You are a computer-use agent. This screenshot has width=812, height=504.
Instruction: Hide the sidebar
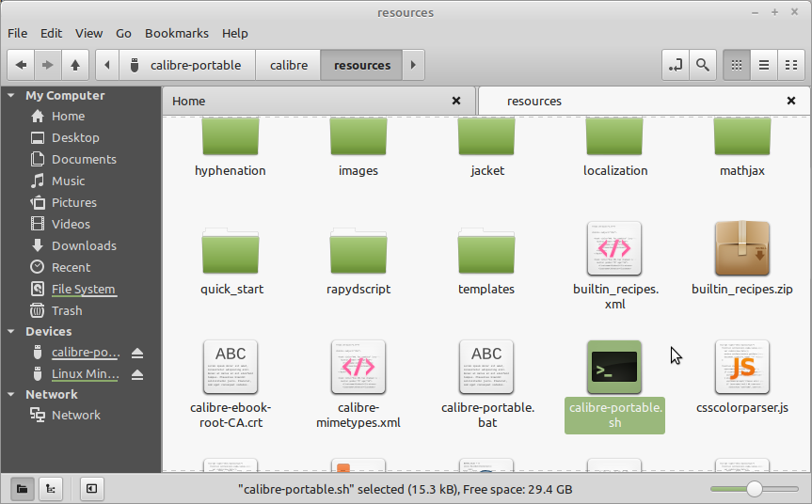[91, 489]
